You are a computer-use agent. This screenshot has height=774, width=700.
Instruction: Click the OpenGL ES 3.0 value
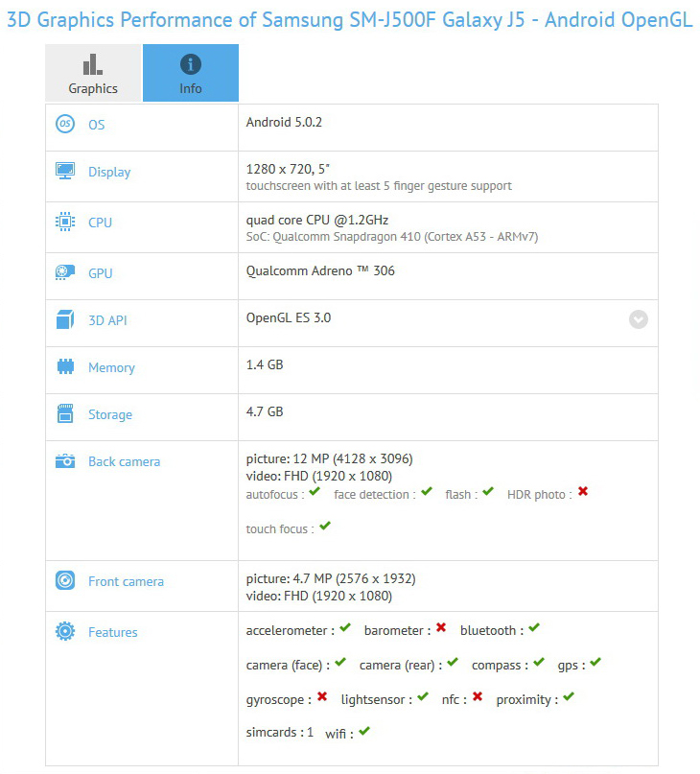pos(289,317)
